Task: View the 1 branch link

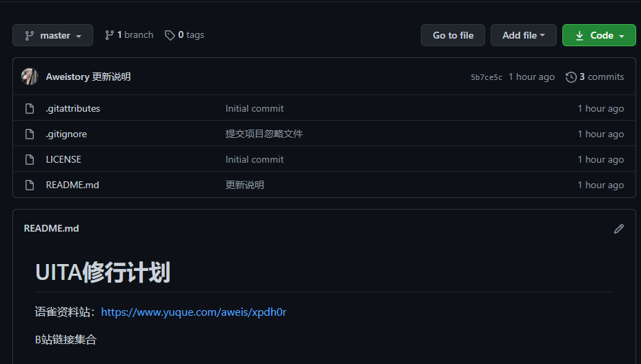Action: click(x=129, y=35)
